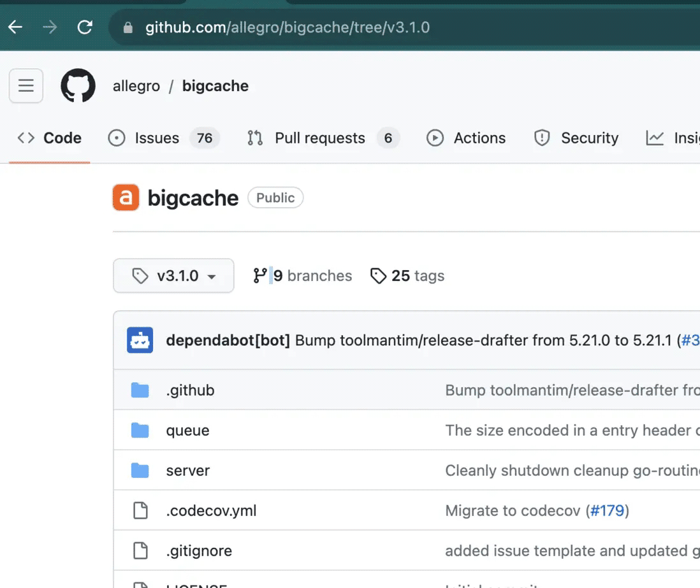The height and width of the screenshot is (588, 700).
Task: Switch to the Code tab
Action: pos(50,138)
